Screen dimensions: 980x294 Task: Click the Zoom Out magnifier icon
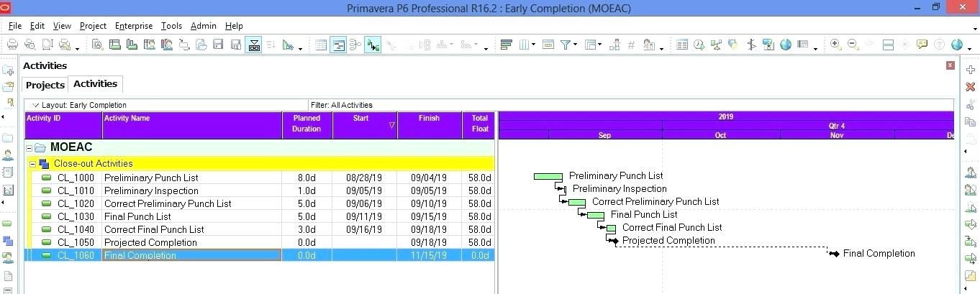point(853,45)
